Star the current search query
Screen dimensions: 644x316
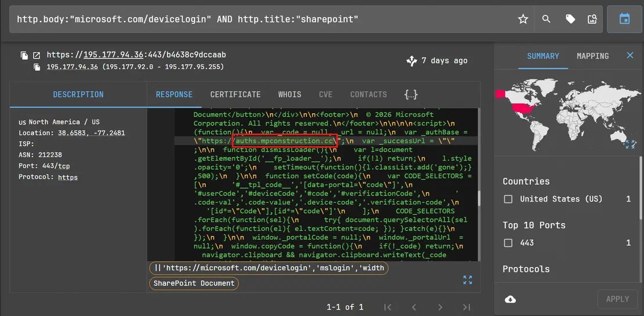[523, 19]
